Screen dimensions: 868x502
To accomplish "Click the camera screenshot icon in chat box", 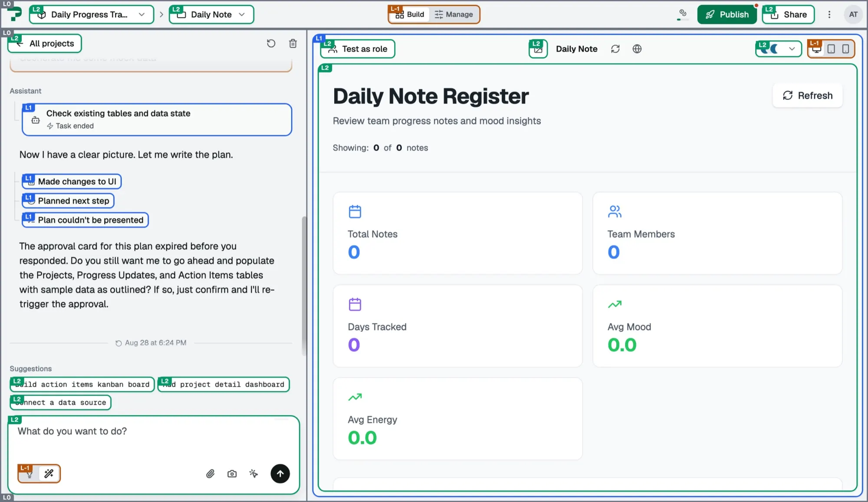I will click(x=232, y=473).
